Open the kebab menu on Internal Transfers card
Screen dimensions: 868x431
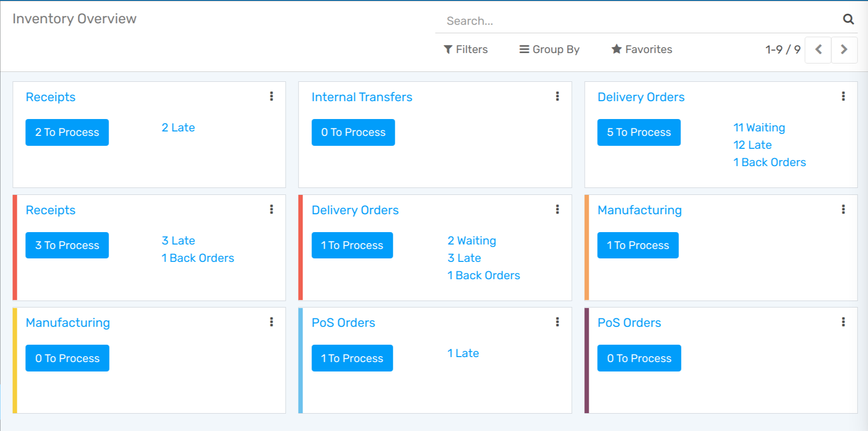tap(558, 96)
